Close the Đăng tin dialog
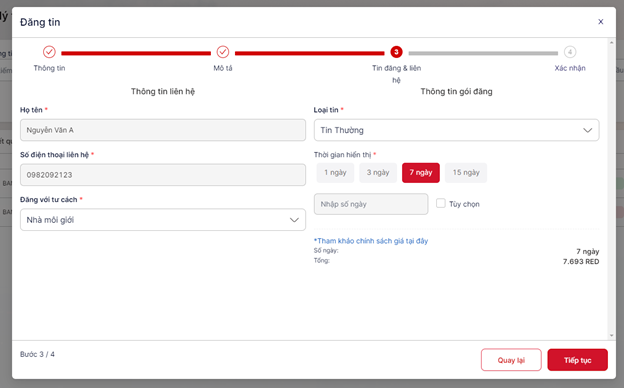This screenshot has height=388, width=624. click(601, 21)
